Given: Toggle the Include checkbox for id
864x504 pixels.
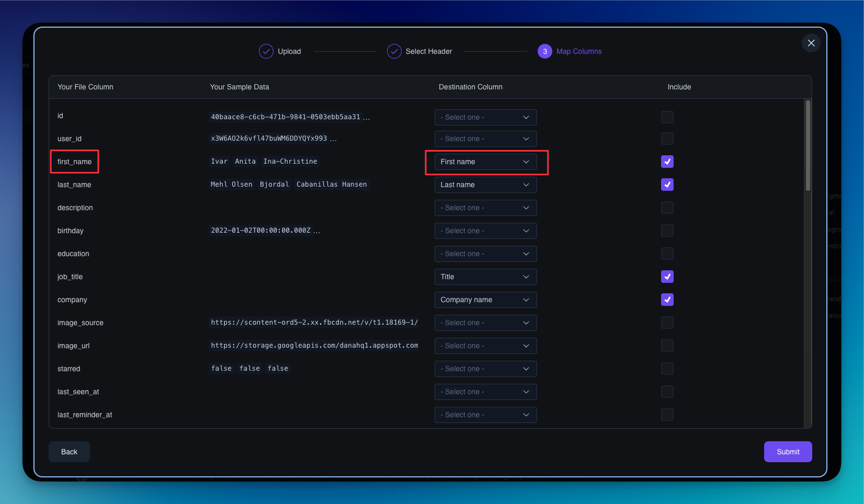Looking at the screenshot, I should coord(667,117).
